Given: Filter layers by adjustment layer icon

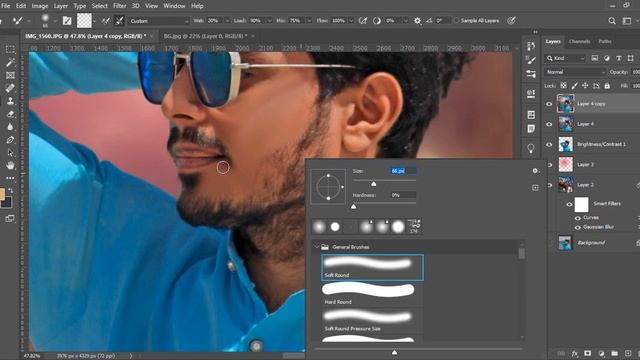Looking at the screenshot, I should [607, 58].
